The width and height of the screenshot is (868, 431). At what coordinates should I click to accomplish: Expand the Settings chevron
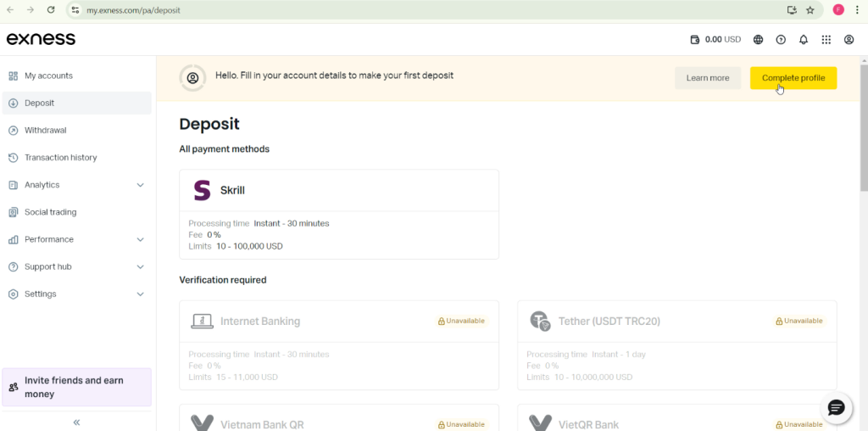140,294
